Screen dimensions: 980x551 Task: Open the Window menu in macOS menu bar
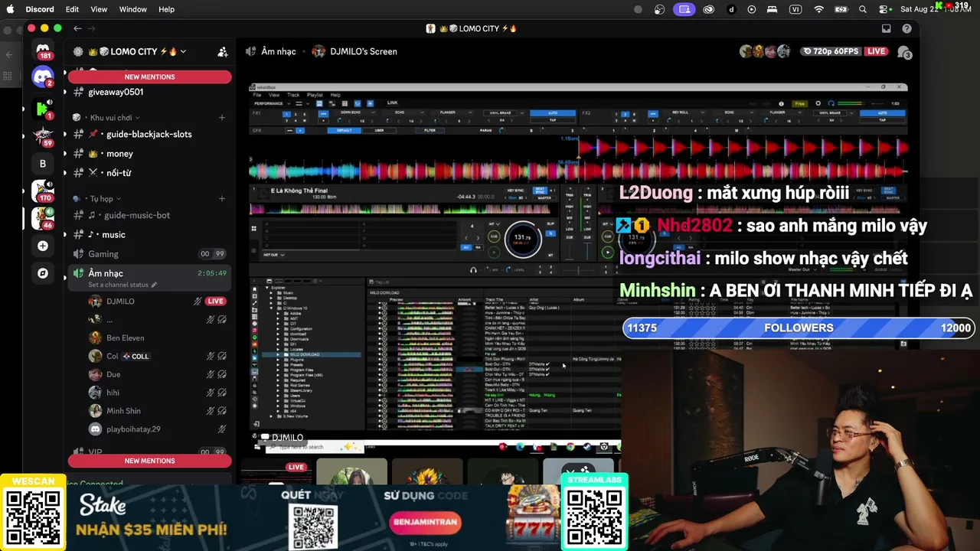[x=133, y=9]
